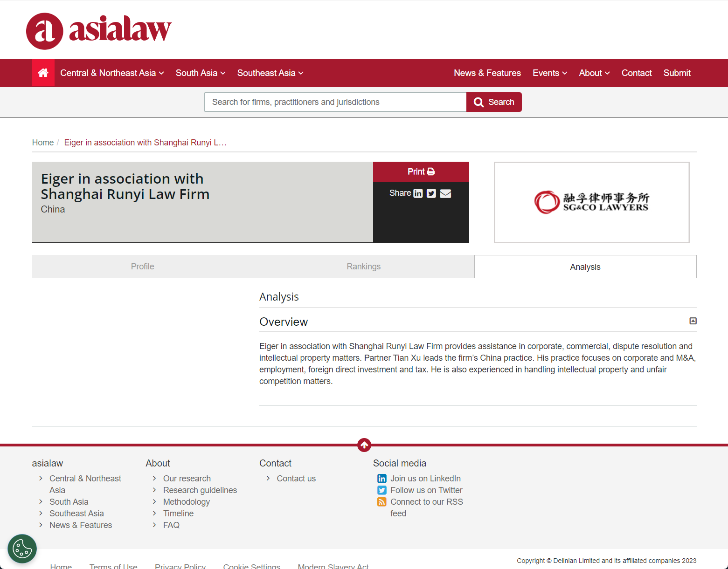
Task: Go to the home icon in navbar
Action: [x=43, y=73]
